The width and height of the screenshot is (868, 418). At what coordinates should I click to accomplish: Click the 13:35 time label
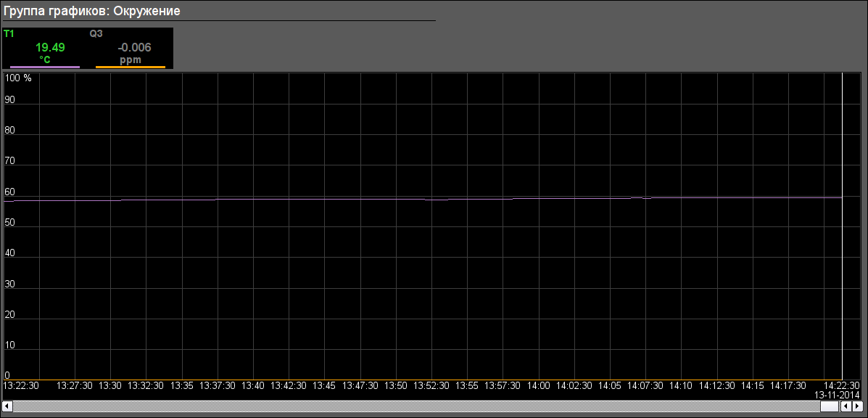(182, 385)
